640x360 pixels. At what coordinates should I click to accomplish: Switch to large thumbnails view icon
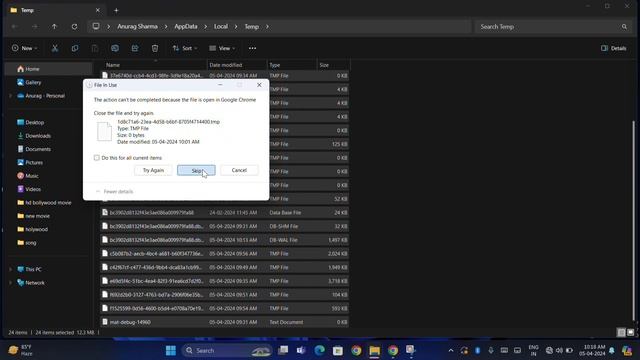point(631,332)
